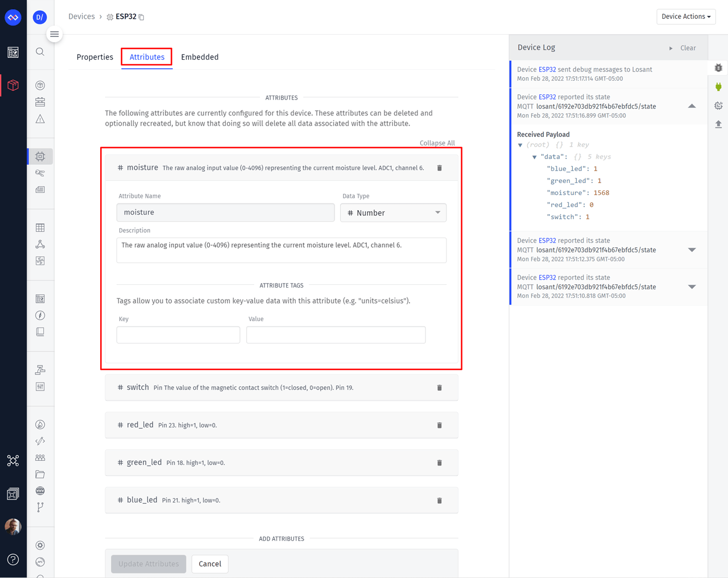Delete the blue_led attribute
The width and height of the screenshot is (728, 578).
point(440,501)
